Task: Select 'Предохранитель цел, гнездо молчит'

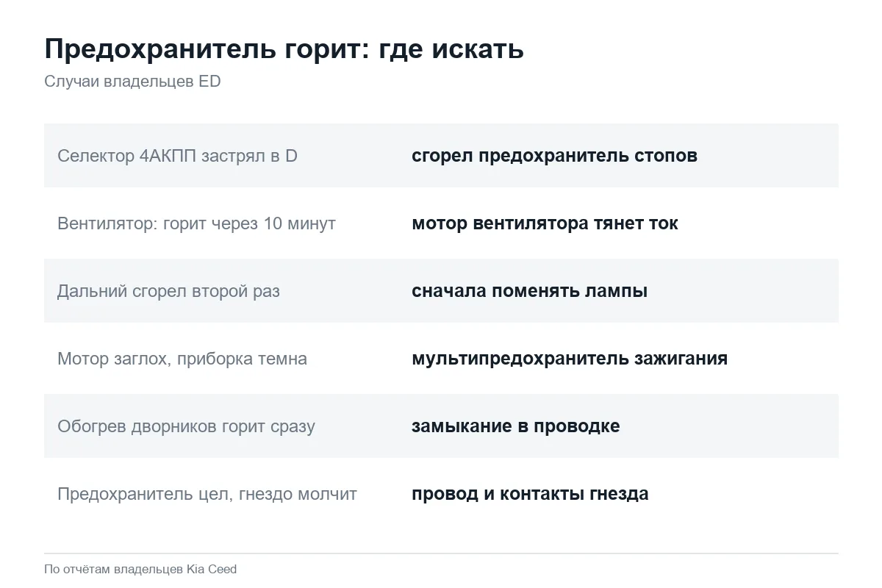Action: pyautogui.click(x=207, y=494)
